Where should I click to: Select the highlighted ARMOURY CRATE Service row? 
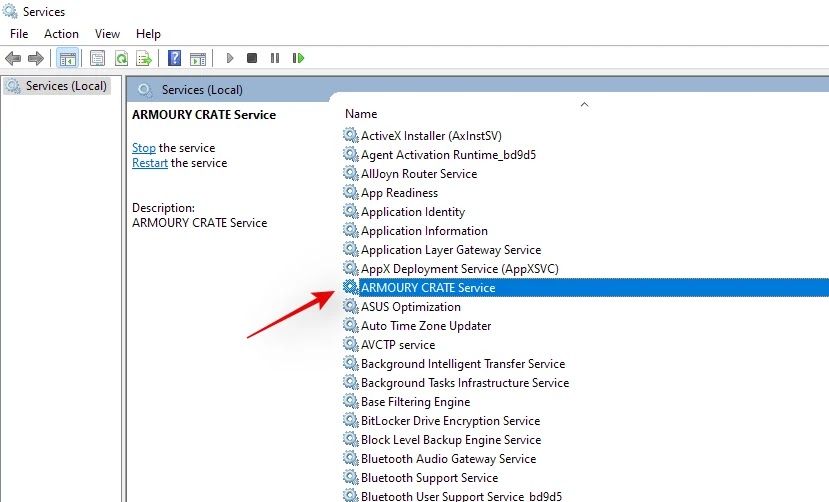click(584, 287)
